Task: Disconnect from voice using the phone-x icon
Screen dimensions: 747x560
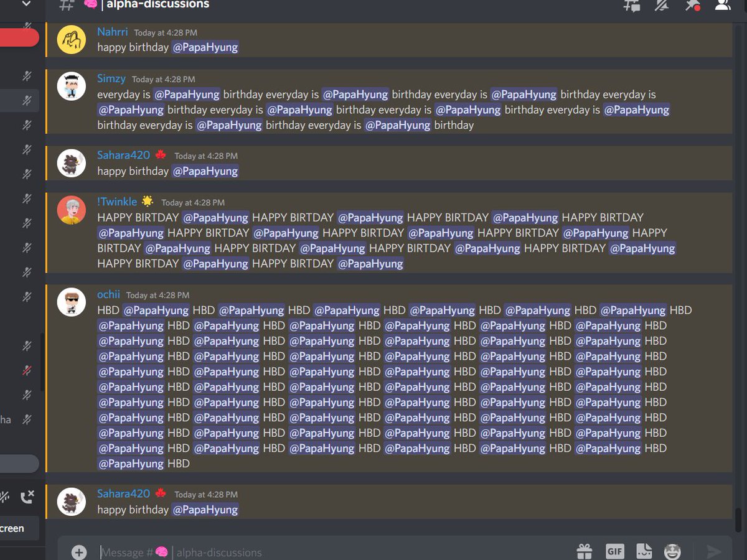Action: (27, 497)
